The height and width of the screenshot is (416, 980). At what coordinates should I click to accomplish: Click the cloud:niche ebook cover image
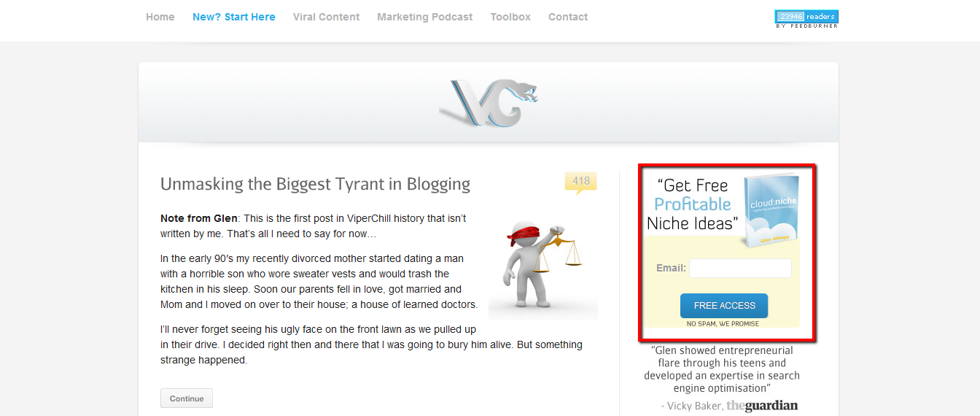click(771, 211)
